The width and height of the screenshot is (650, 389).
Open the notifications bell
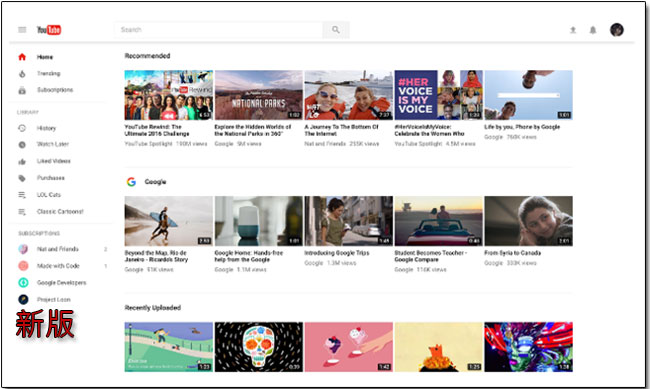point(593,30)
